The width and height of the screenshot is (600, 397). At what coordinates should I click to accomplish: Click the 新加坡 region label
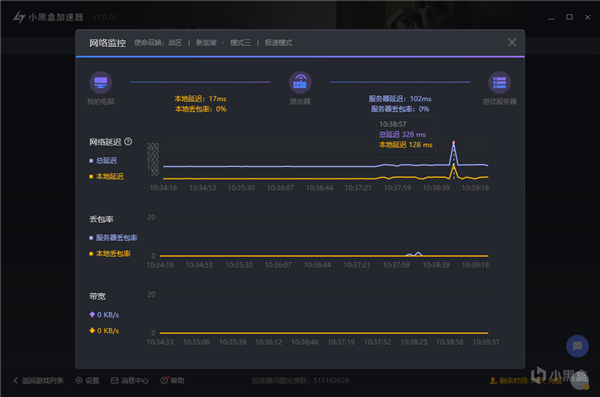coord(206,42)
